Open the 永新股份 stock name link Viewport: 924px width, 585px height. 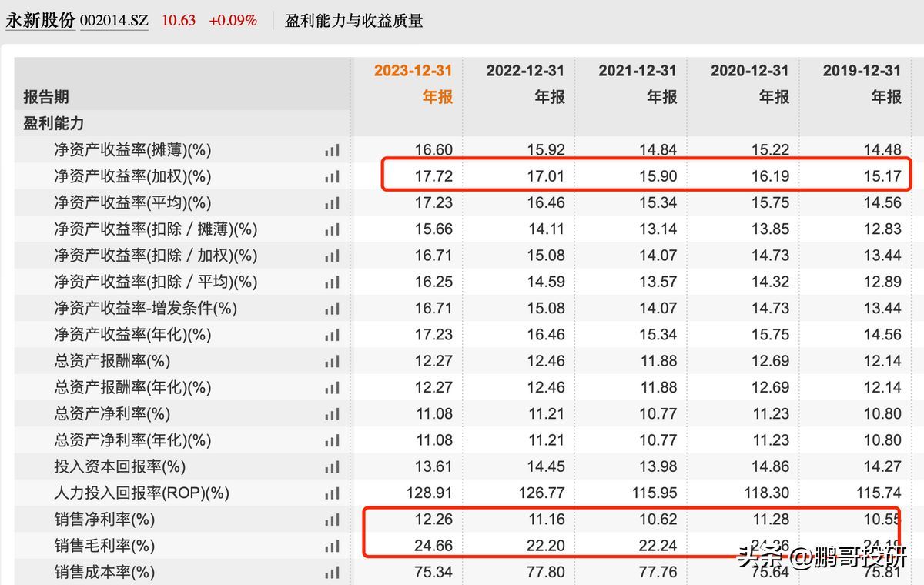[x=40, y=21]
